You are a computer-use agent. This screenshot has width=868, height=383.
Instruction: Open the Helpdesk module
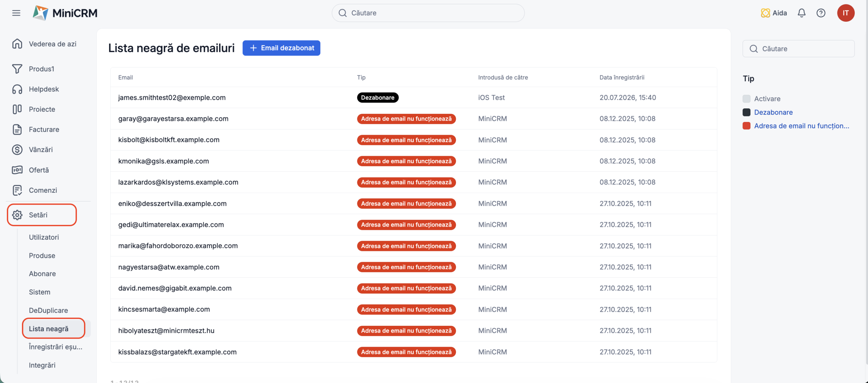click(44, 89)
